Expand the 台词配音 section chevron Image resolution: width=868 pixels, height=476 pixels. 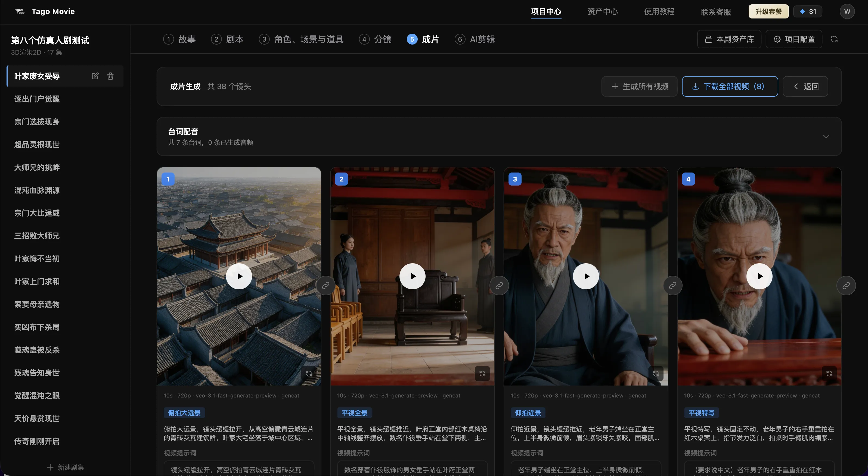[826, 136]
